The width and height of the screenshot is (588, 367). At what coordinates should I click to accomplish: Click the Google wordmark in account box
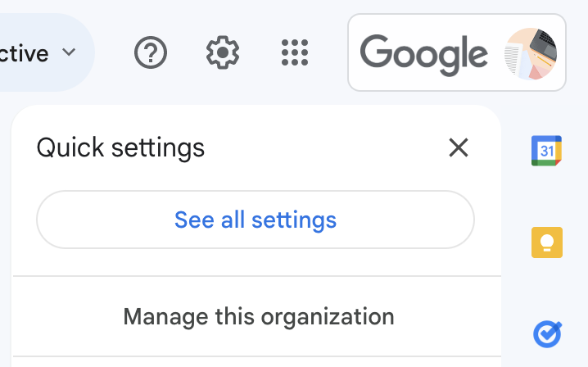pos(423,53)
